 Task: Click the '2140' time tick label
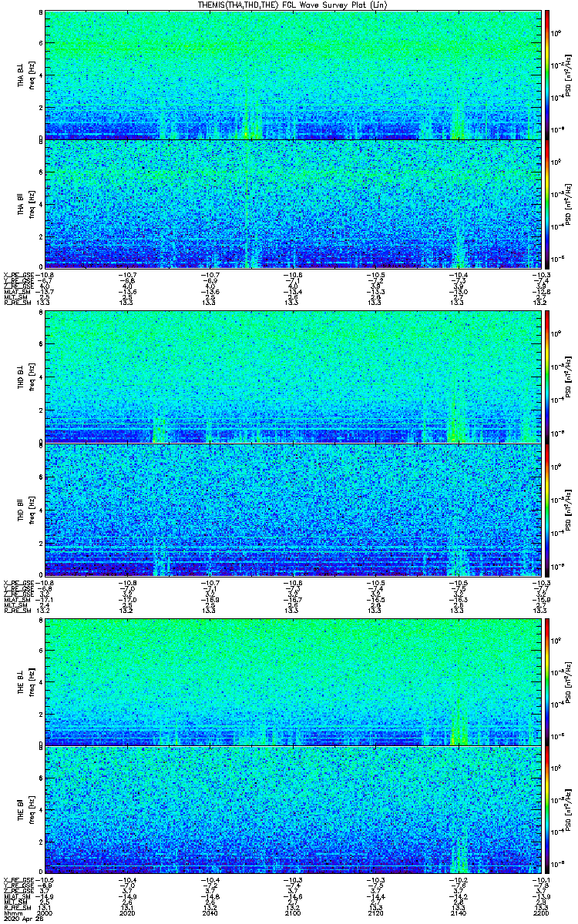tap(457, 912)
